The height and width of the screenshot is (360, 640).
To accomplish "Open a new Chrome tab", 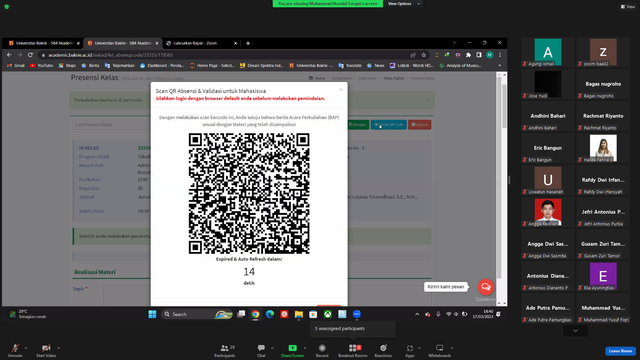I will (x=248, y=43).
